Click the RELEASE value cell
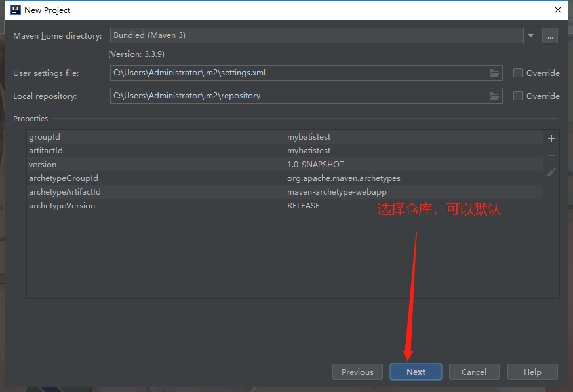Viewport: 573px width, 392px height. tap(304, 206)
